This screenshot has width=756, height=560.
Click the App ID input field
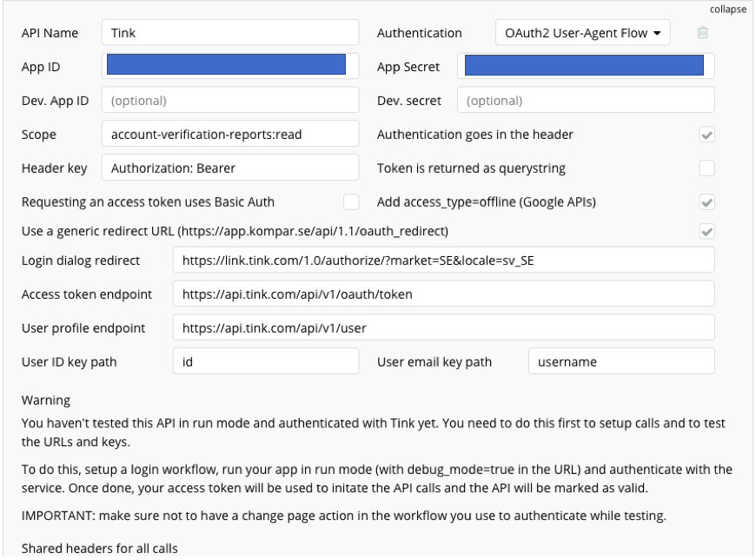coord(230,66)
